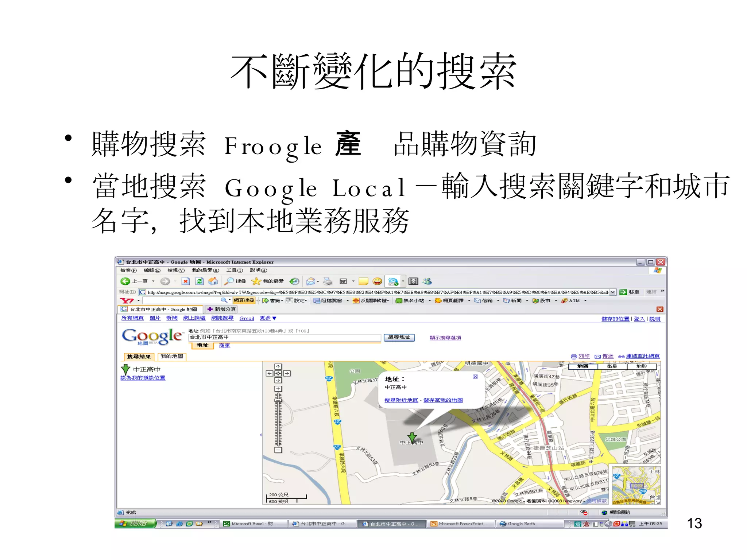Click the Yahoo Y! toolbar logo

pos(127,300)
